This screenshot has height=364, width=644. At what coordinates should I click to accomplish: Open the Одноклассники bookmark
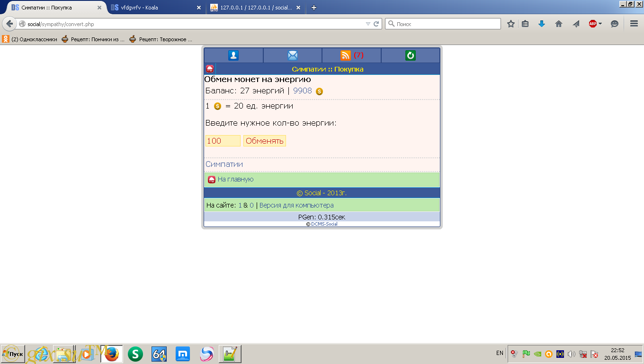[x=29, y=39]
